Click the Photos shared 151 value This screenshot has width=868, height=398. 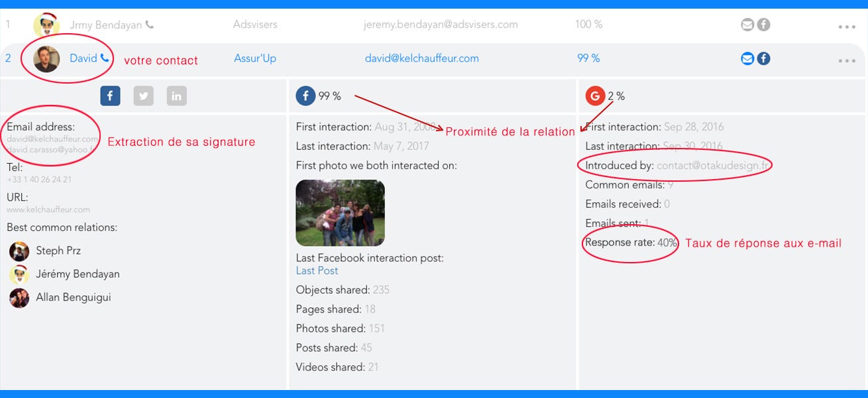pyautogui.click(x=376, y=328)
